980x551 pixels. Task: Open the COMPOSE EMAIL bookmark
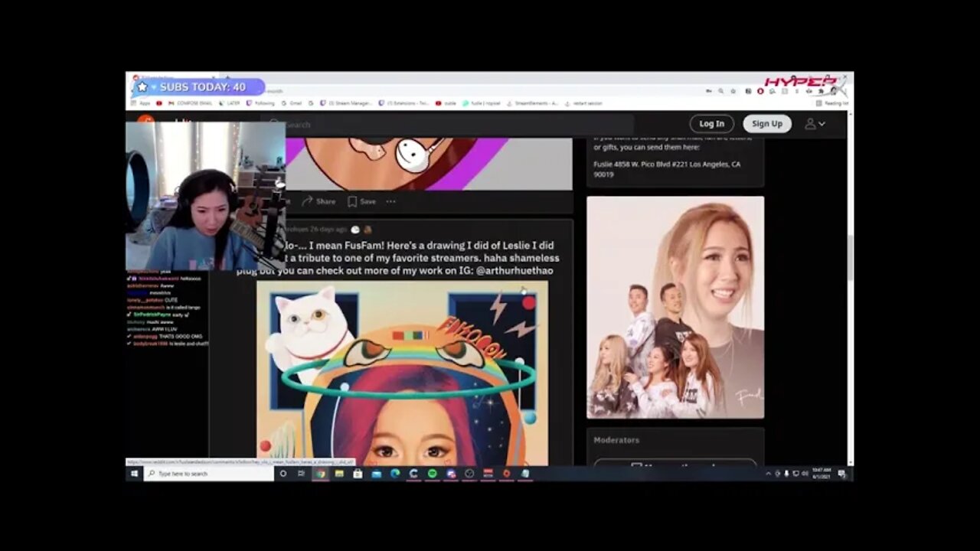(189, 103)
